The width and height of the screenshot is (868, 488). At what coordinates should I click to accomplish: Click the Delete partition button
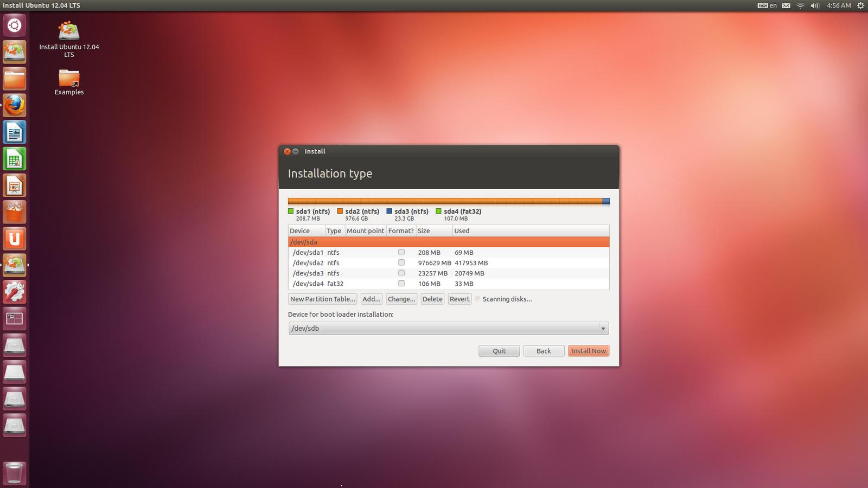432,299
